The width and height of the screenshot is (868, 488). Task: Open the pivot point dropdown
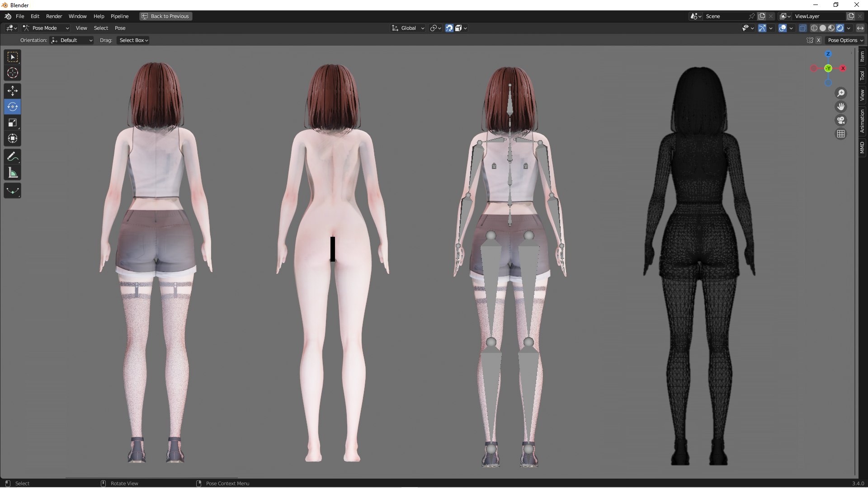[436, 28]
